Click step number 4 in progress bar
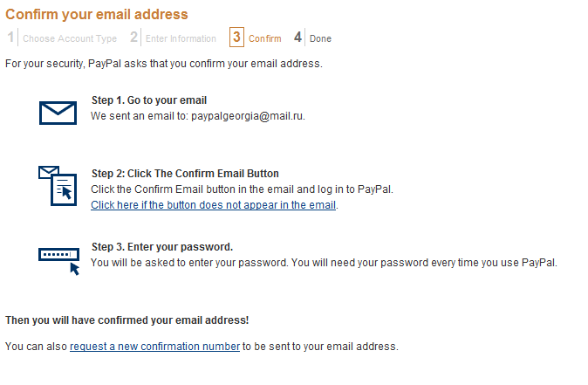 (x=298, y=38)
